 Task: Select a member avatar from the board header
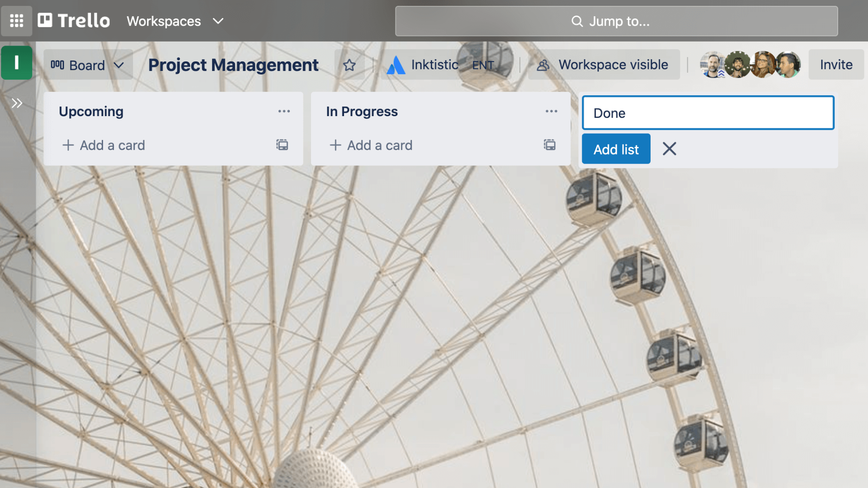click(x=713, y=64)
